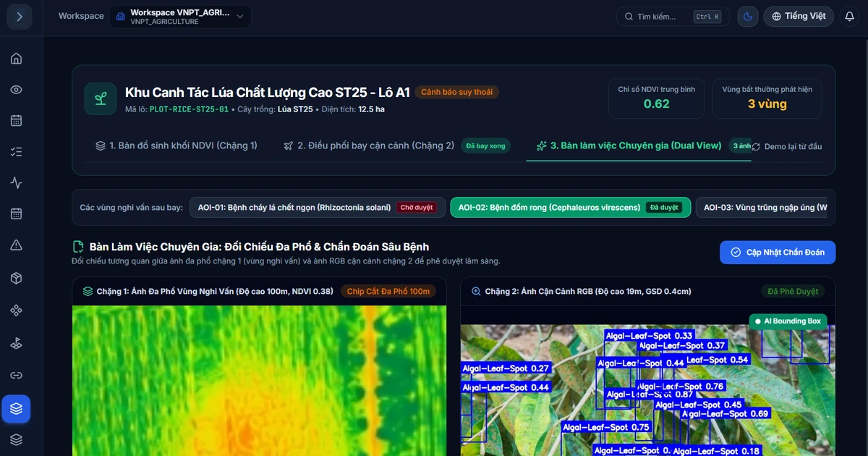
Task: Toggle dark mode with the moon icon
Action: coord(748,17)
